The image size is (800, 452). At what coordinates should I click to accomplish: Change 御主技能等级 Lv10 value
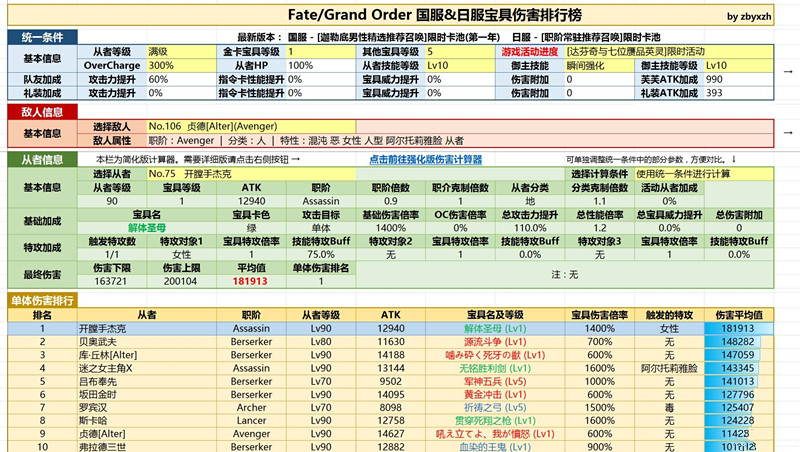pyautogui.click(x=739, y=65)
